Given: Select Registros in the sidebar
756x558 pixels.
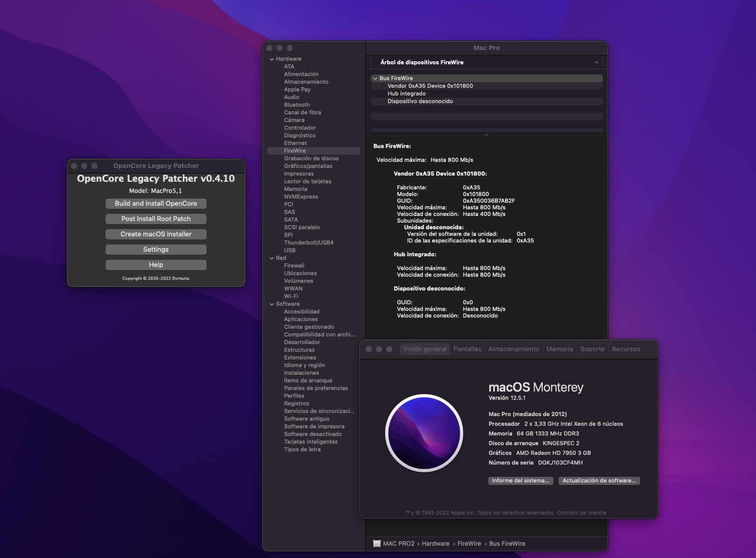Looking at the screenshot, I should (296, 404).
